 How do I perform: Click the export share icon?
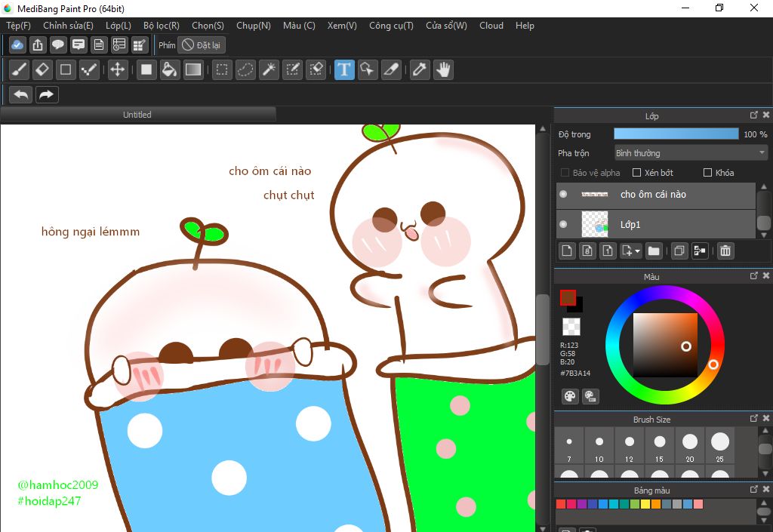click(x=38, y=45)
